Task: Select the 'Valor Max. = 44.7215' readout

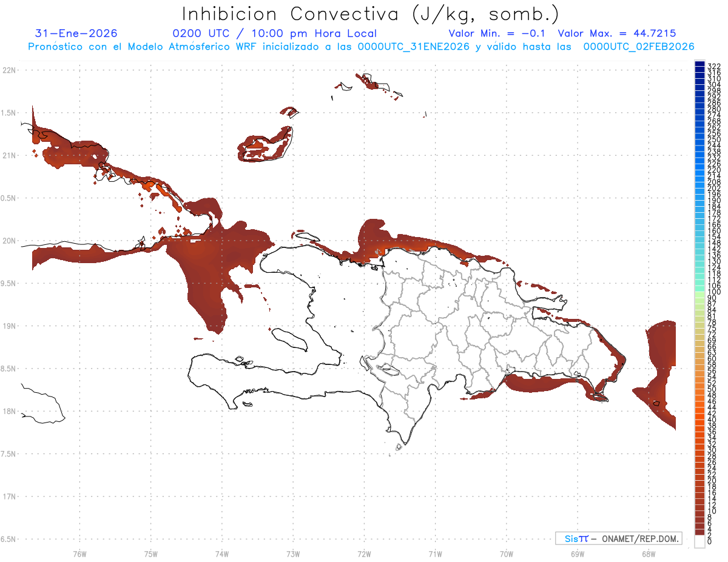Action: click(x=617, y=33)
